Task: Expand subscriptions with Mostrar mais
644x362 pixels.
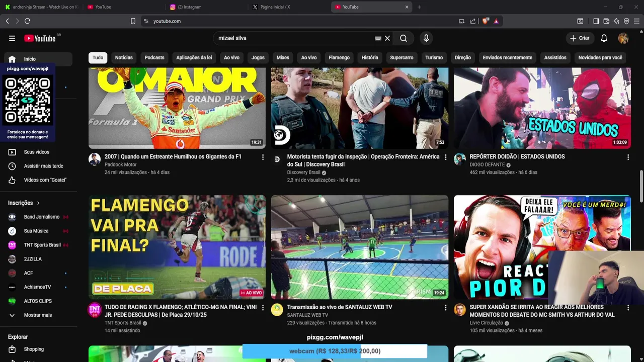Action: coord(38,315)
